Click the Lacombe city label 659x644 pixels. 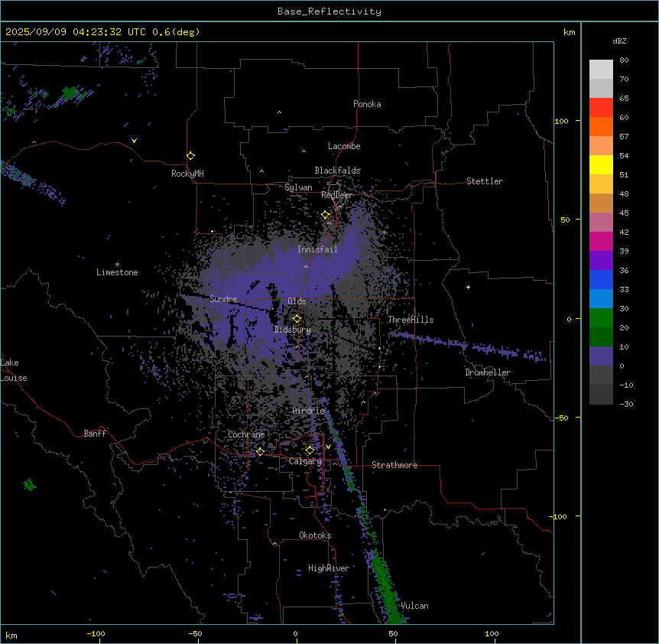click(344, 146)
